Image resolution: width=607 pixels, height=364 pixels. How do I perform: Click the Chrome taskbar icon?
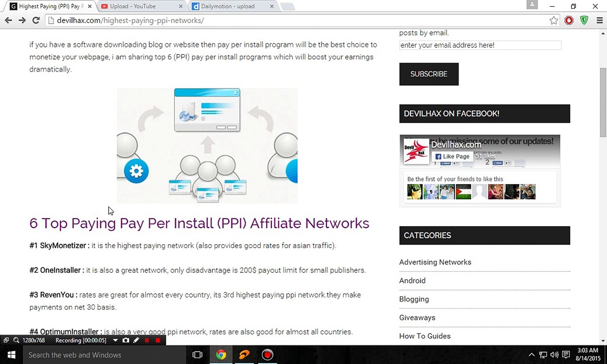pos(221,355)
